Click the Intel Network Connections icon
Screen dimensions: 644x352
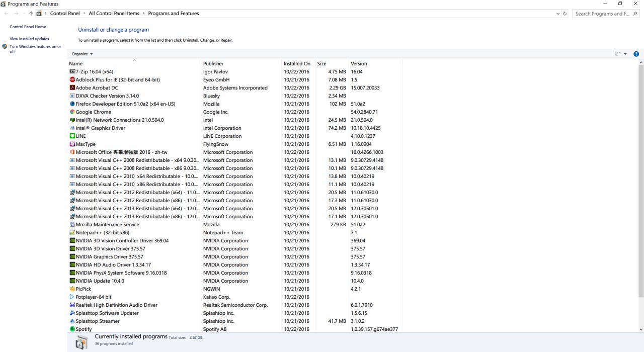[x=72, y=120]
